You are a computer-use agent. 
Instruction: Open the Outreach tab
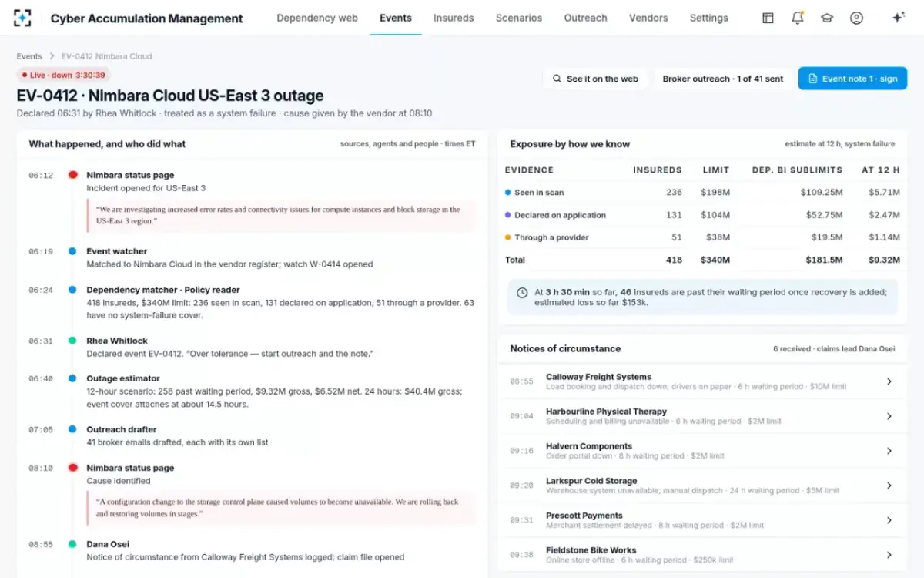point(585,18)
